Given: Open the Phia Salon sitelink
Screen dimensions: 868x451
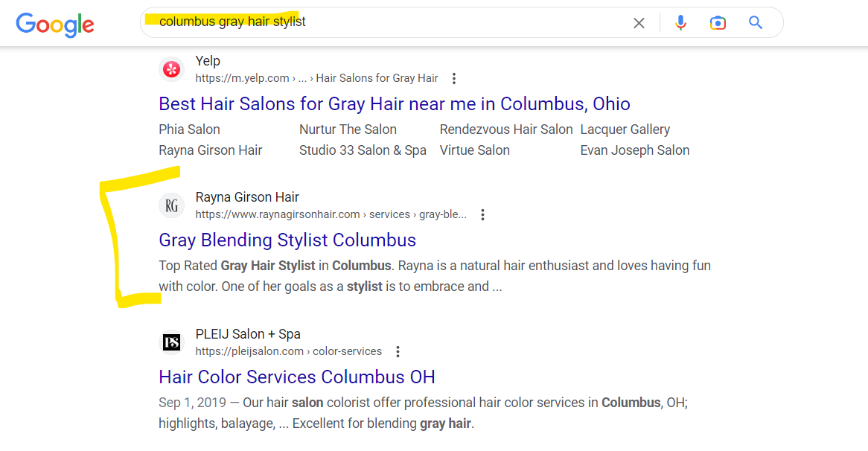Looking at the screenshot, I should (189, 129).
